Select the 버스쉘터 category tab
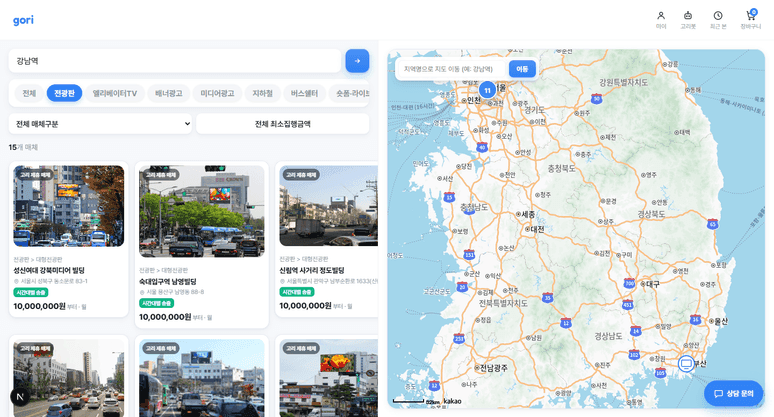774x417 pixels. [304, 93]
